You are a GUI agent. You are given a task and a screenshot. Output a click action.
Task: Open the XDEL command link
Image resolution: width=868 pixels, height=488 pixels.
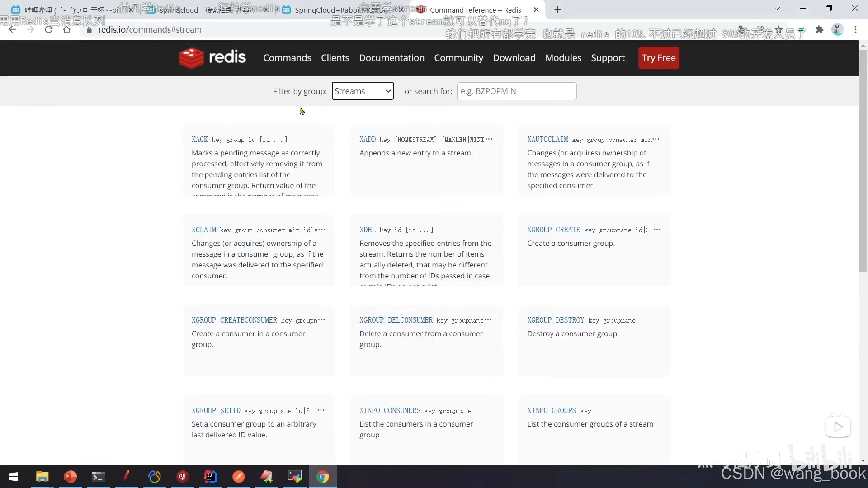(x=368, y=230)
